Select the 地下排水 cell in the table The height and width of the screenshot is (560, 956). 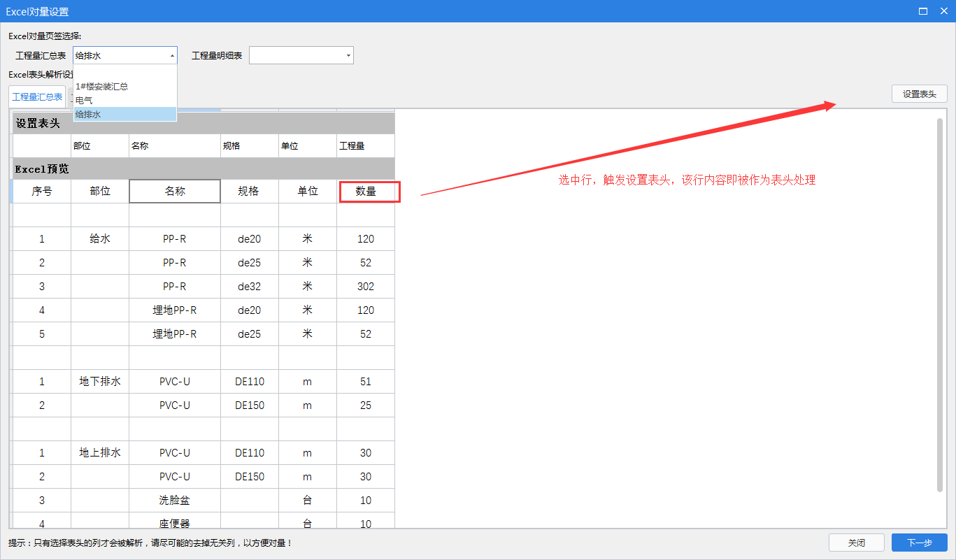[100, 382]
